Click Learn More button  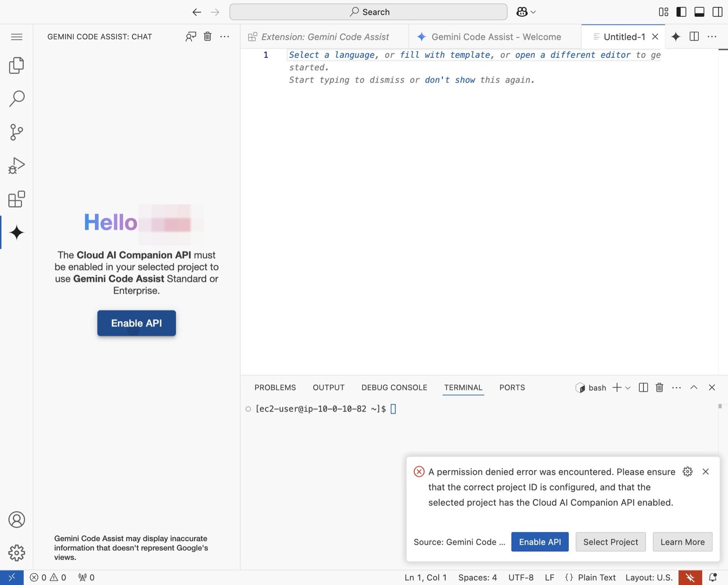point(682,542)
